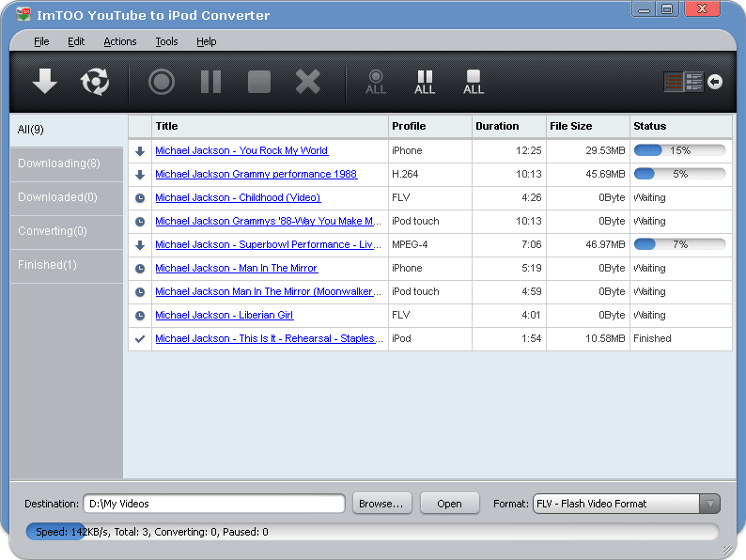The height and width of the screenshot is (560, 746).
Task: Select the All(9) sidebar tab
Action: [67, 130]
